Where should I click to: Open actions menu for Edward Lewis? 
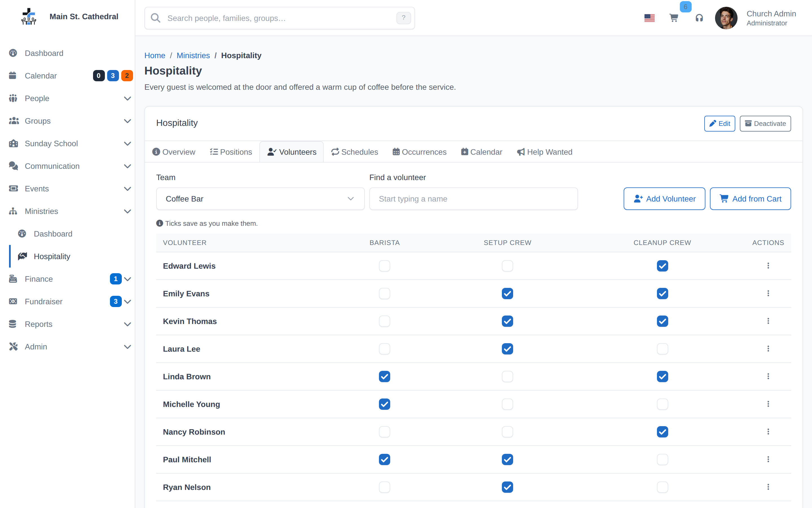coord(768,266)
